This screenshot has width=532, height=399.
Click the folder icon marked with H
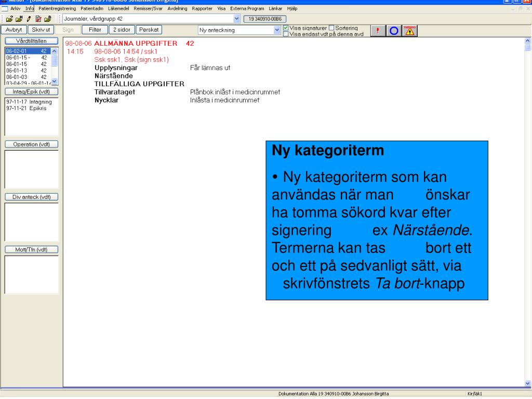click(x=19, y=19)
